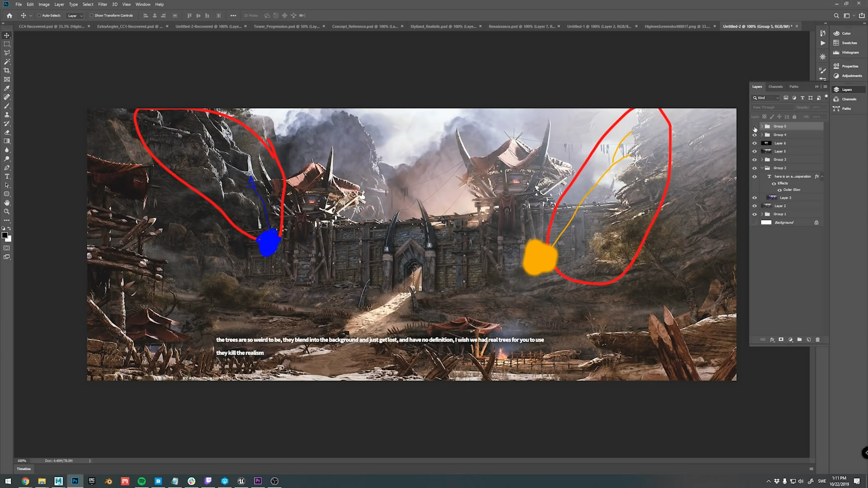Select the Background layer thumbnail
868x488 pixels.
766,222
